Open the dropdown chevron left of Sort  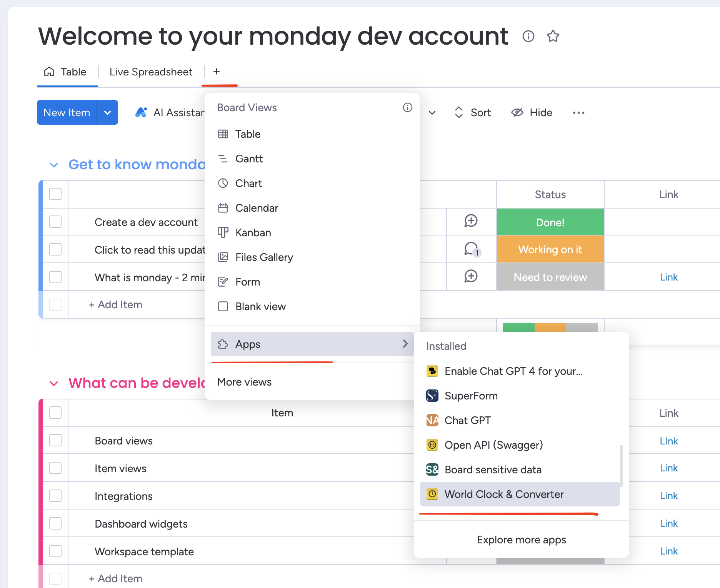pyautogui.click(x=432, y=113)
